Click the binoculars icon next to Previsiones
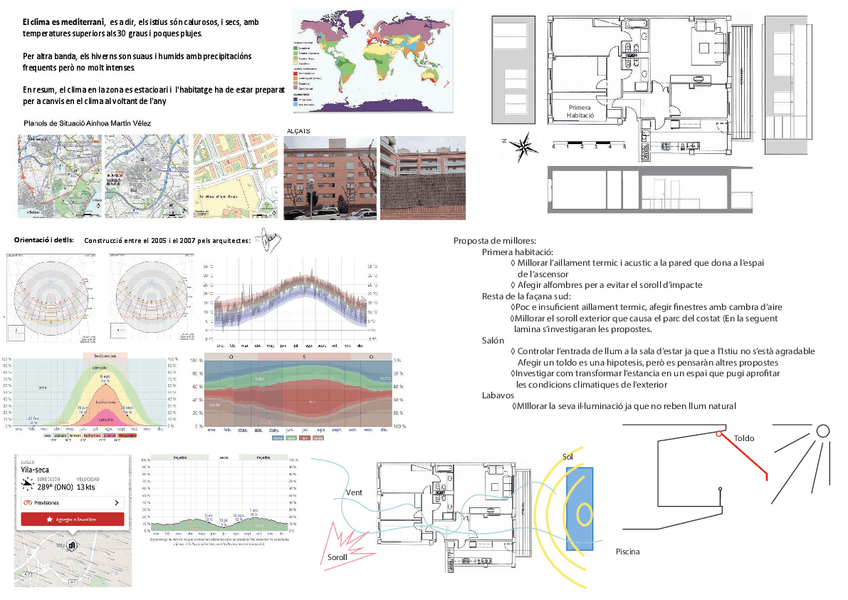This screenshot has width=848, height=600. [28, 503]
